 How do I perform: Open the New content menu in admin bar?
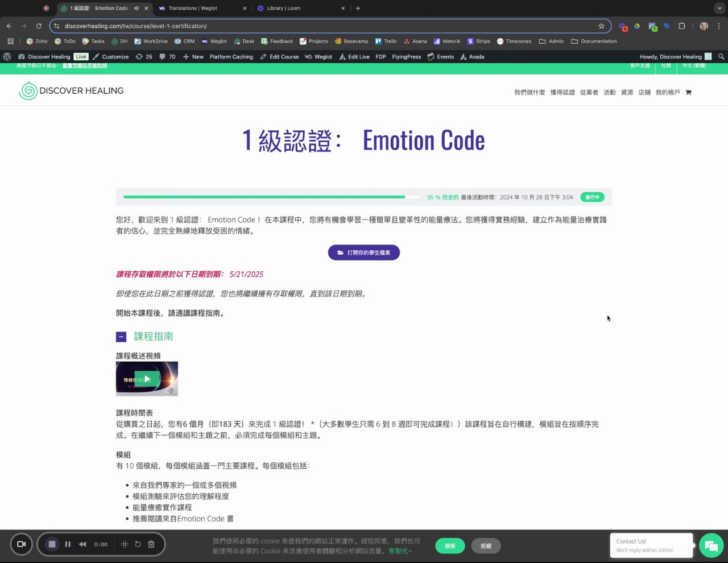pos(193,57)
